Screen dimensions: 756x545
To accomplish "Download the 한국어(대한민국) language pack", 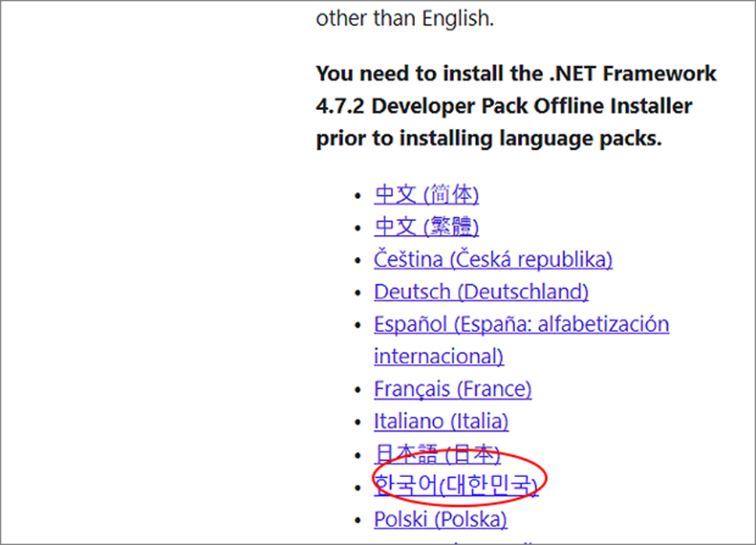I will 456,485.
